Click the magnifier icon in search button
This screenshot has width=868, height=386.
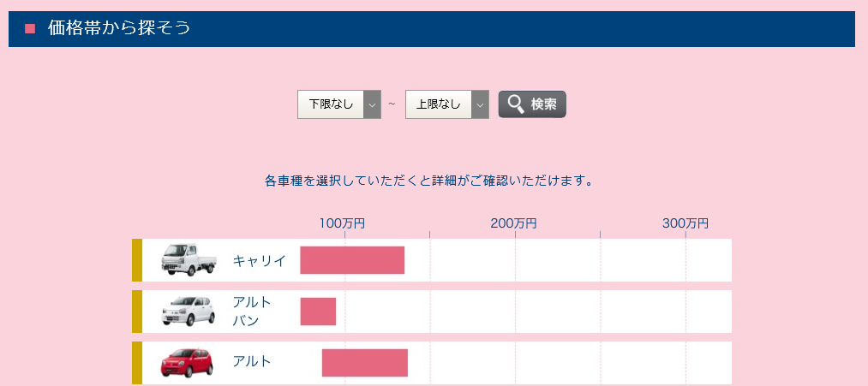pyautogui.click(x=515, y=104)
